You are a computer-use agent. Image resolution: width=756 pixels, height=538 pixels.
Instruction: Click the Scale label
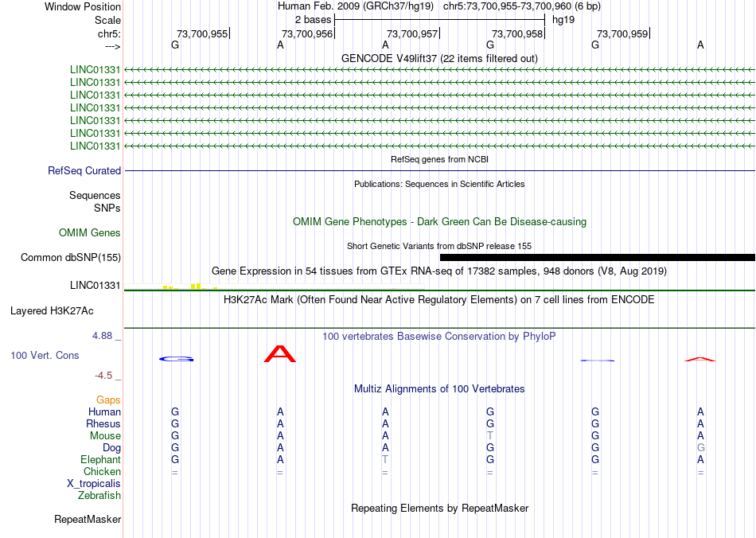click(x=107, y=20)
